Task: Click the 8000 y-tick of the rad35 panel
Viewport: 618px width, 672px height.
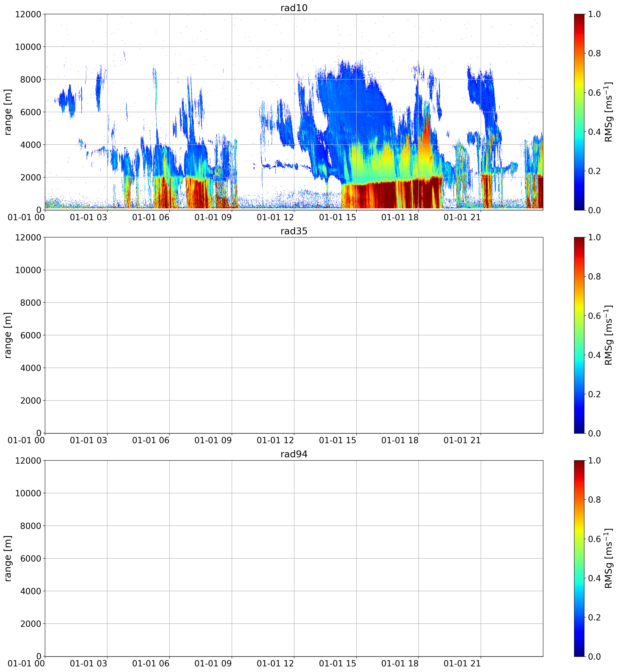Action: pos(31,303)
